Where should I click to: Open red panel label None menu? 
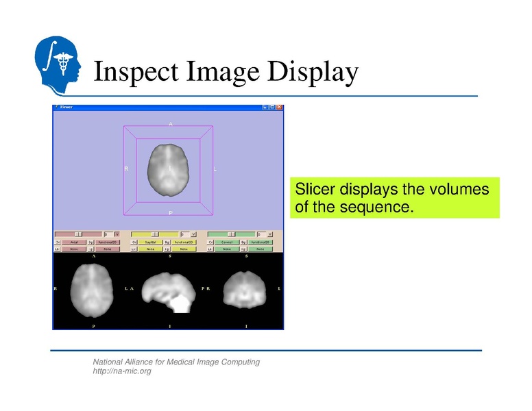click(x=74, y=249)
